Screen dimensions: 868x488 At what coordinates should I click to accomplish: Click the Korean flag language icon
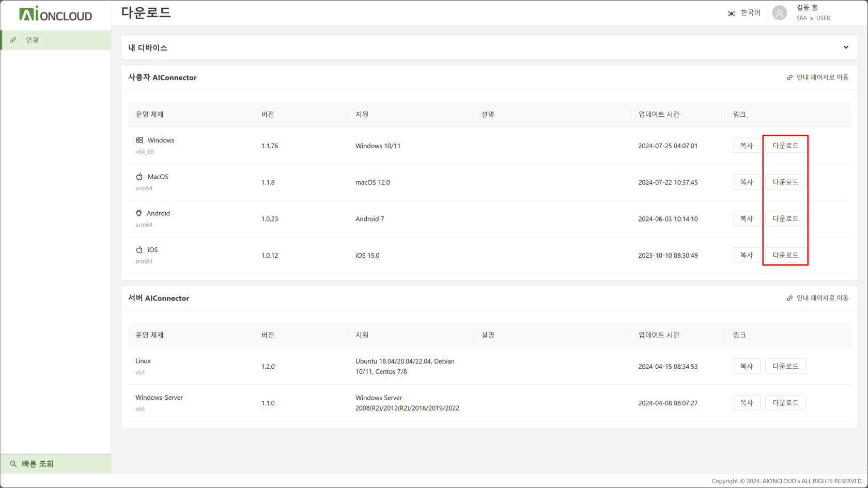pos(731,13)
